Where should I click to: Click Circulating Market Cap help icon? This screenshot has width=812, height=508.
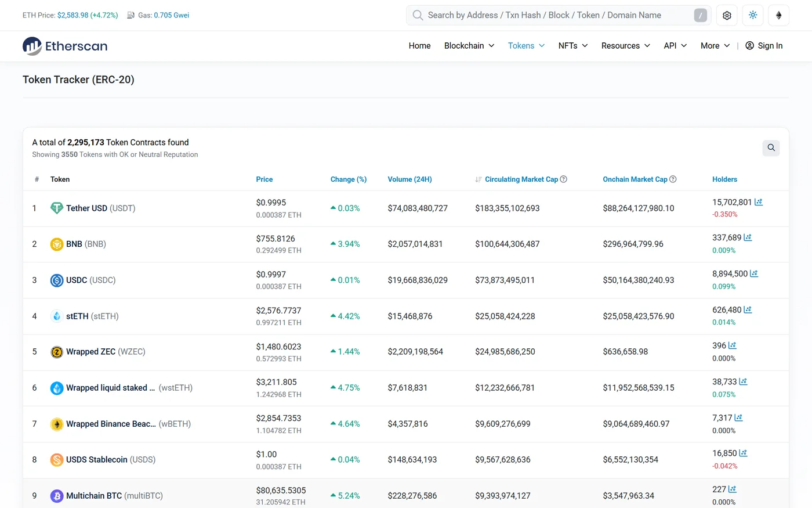coord(564,179)
